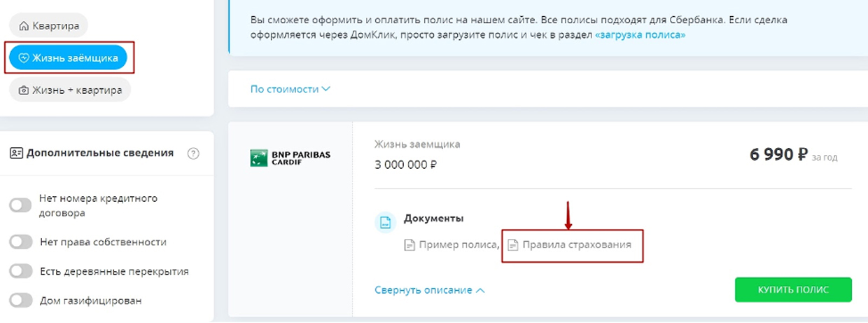Click the BNP Paribas Cardif logo
Viewport: 868px width, 323px height.
[x=290, y=158]
